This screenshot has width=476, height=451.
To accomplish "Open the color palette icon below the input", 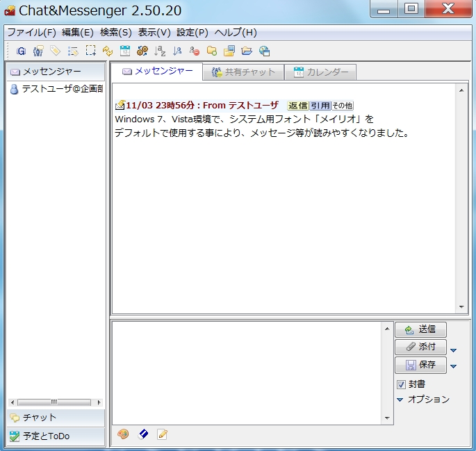I will (x=123, y=434).
